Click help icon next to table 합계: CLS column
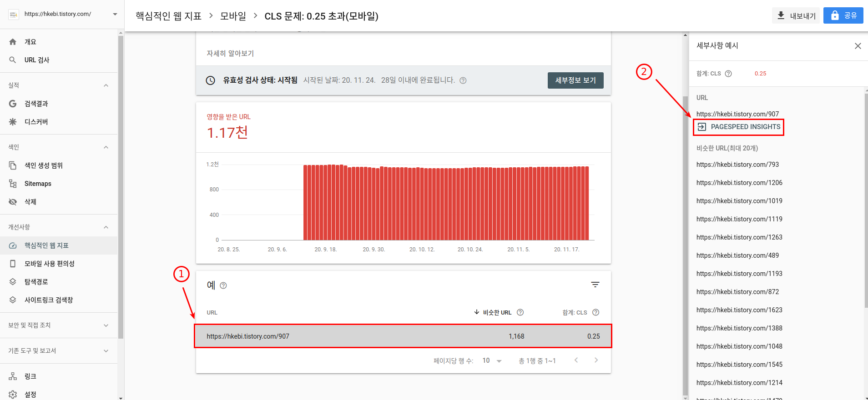The image size is (868, 400). [596, 312]
